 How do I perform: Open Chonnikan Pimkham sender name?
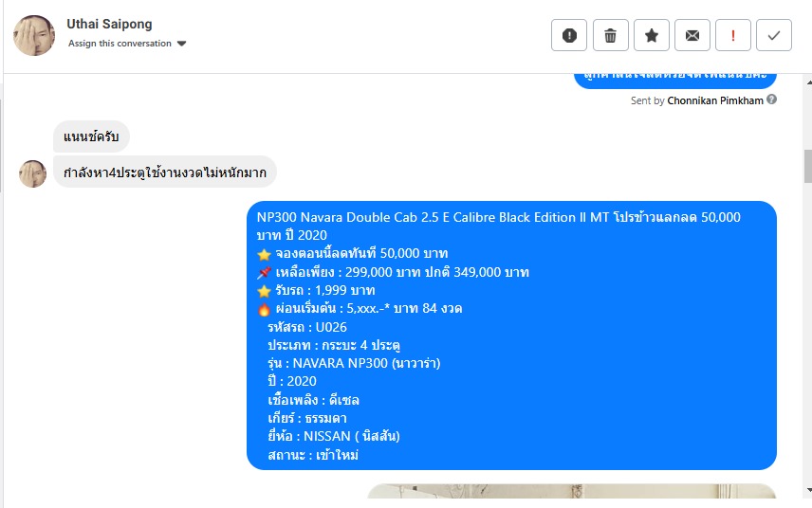[x=715, y=100]
